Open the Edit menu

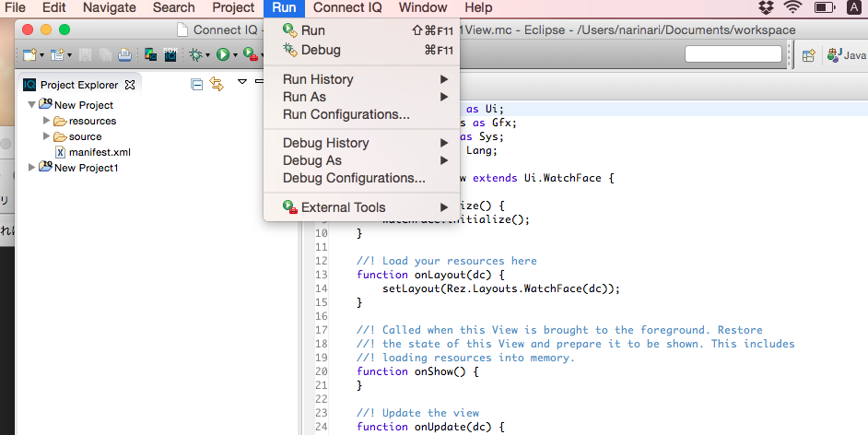pyautogui.click(x=53, y=7)
